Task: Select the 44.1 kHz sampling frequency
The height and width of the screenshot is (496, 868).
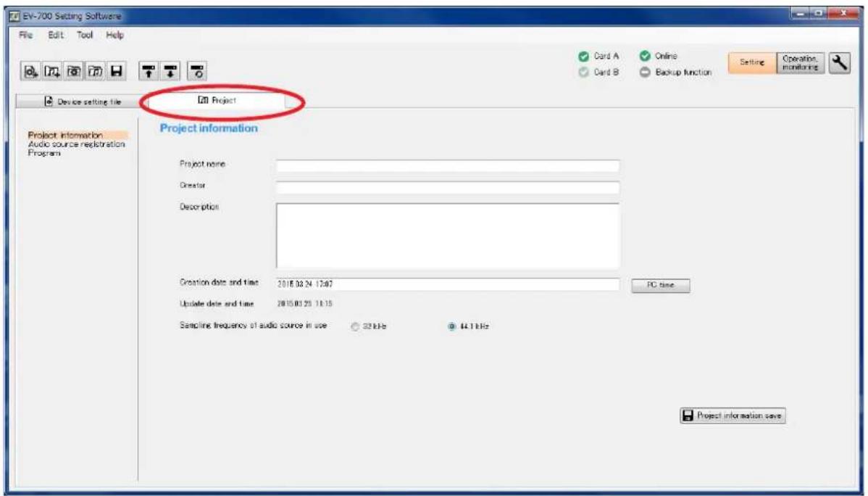Action: pos(451,327)
